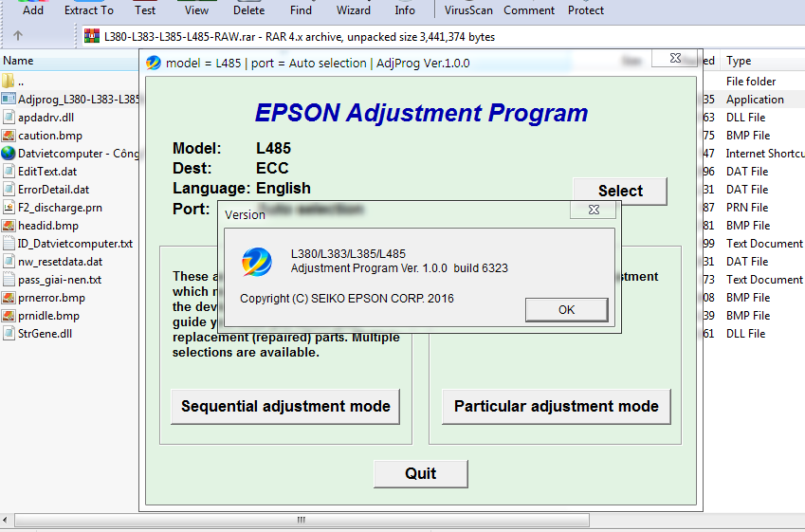805x532 pixels.
Task: Click the 'EPSON Adjustment Program' heading
Action: (421, 113)
